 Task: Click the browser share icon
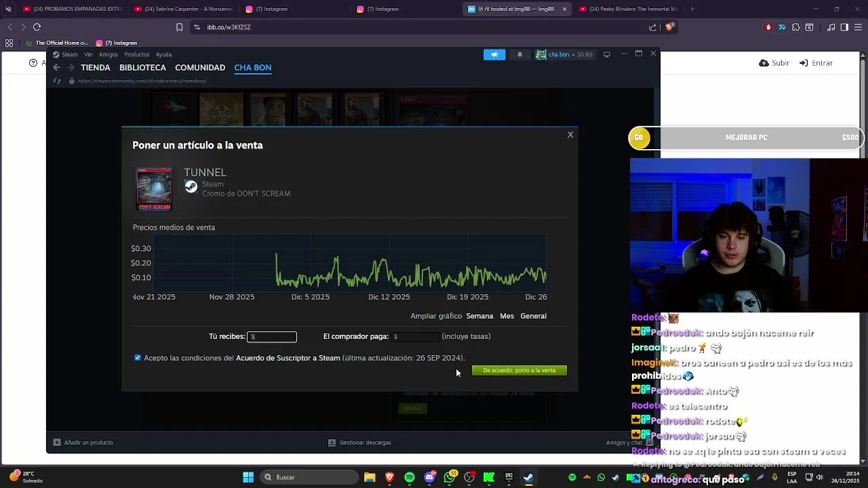click(x=653, y=27)
